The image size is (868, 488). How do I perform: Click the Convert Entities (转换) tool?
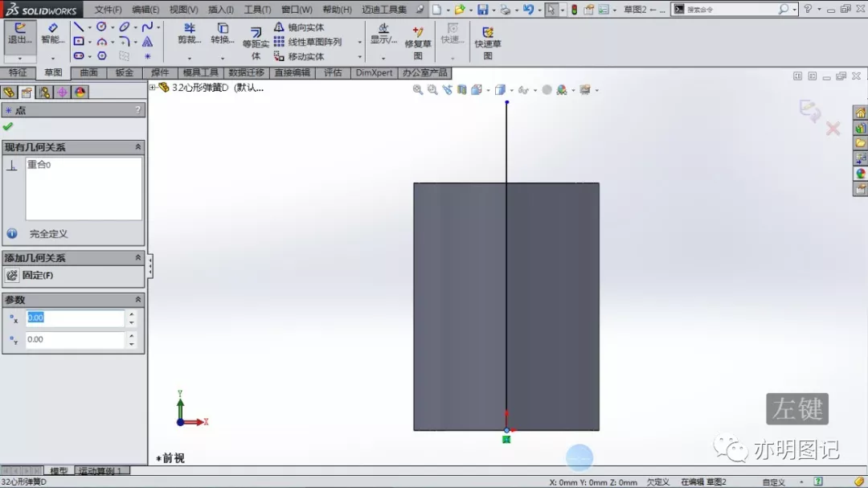click(223, 34)
